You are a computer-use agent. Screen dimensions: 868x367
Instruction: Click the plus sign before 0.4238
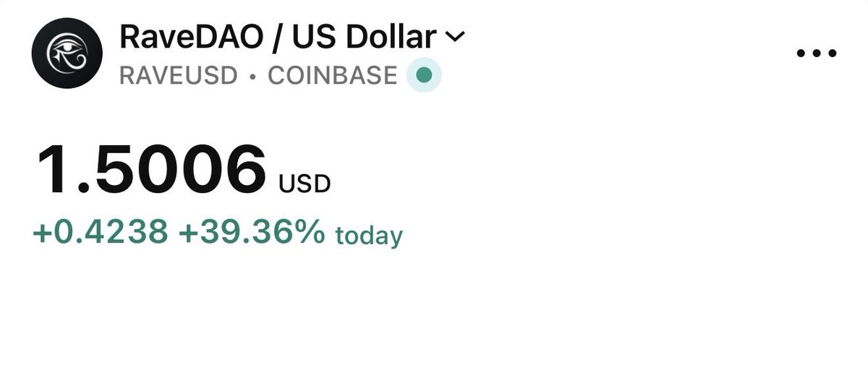tap(40, 233)
